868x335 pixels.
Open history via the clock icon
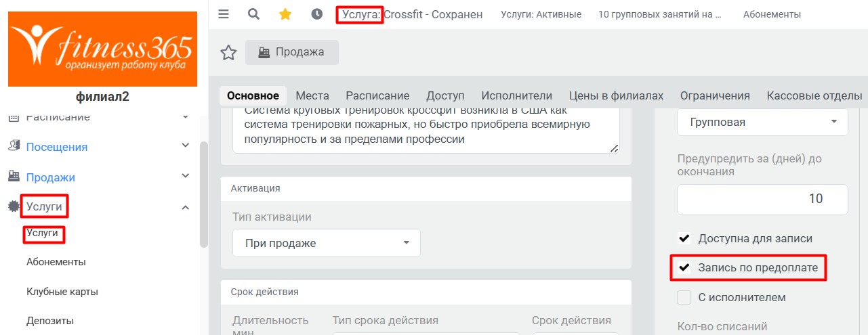(316, 14)
